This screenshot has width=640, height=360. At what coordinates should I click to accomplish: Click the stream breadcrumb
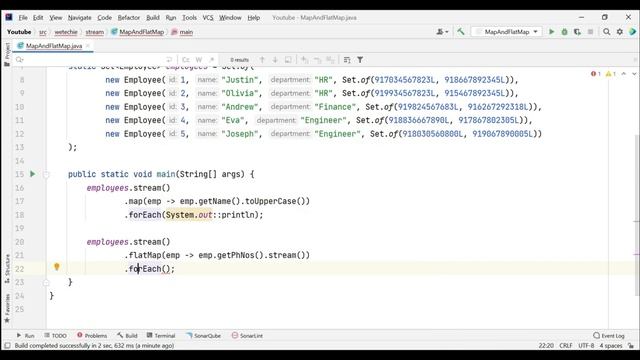95,32
